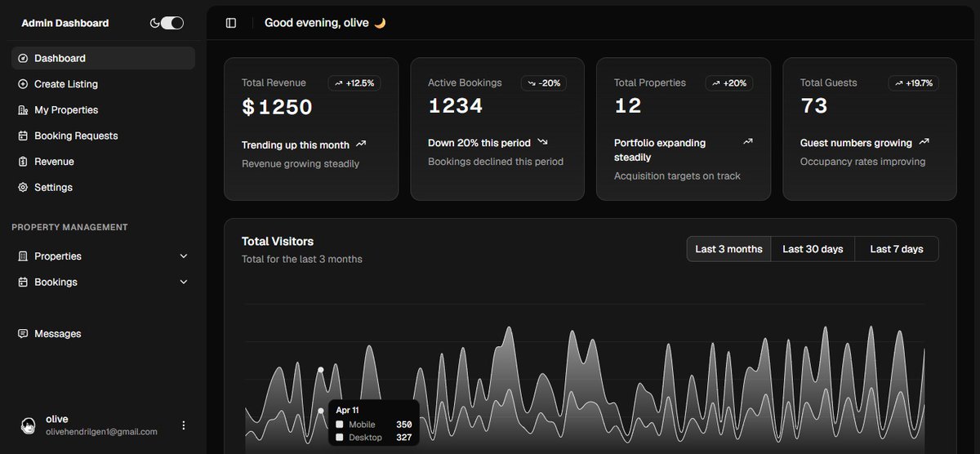980x454 pixels.
Task: Click the Total Properties value 12
Action: click(x=628, y=106)
